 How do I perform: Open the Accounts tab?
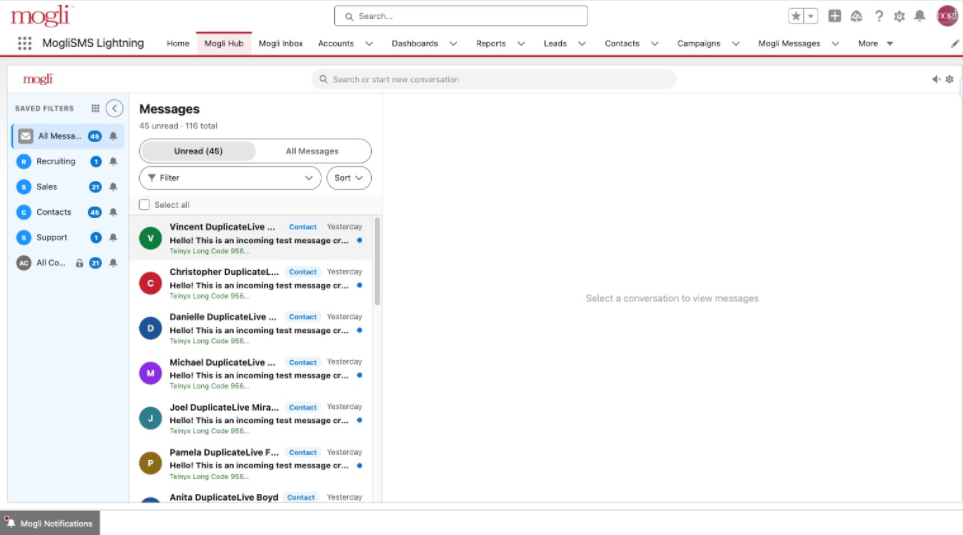[x=336, y=44]
